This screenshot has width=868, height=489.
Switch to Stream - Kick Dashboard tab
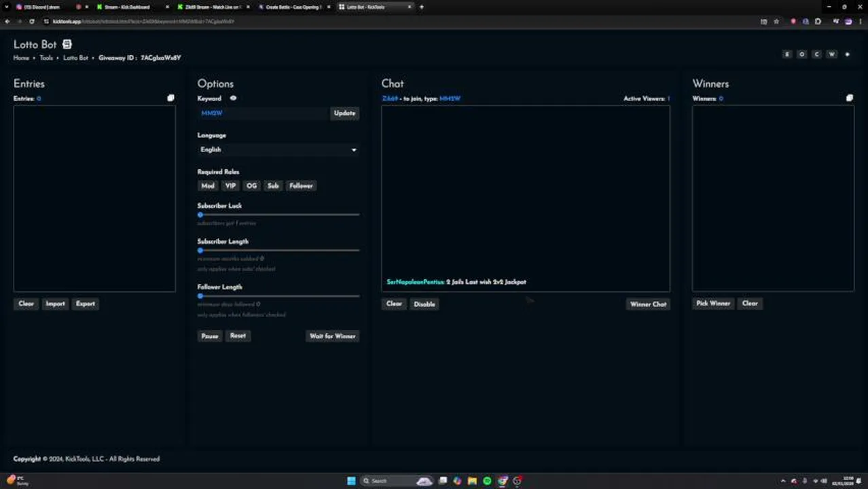click(x=132, y=7)
